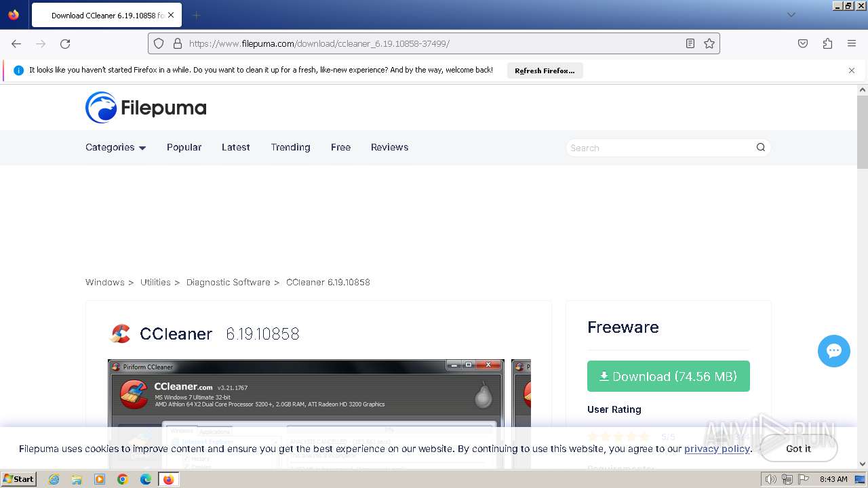Click the Filepuma logo
This screenshot has height=488, width=868.
(146, 107)
